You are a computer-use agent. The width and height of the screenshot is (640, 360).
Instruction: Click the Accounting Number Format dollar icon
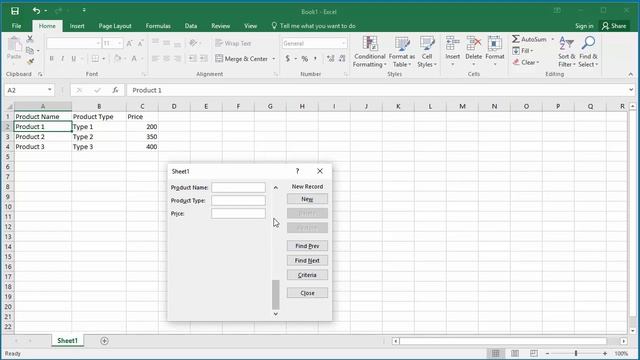click(x=288, y=59)
